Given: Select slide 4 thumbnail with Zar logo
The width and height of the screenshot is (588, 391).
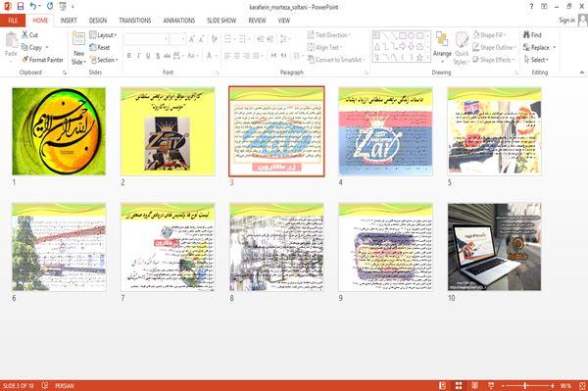Looking at the screenshot, I should pyautogui.click(x=385, y=131).
